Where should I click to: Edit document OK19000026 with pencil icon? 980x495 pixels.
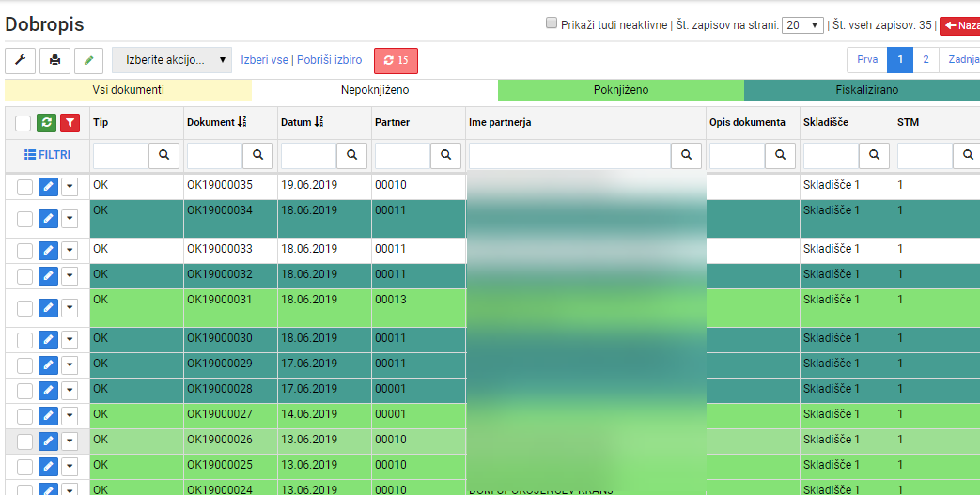point(48,441)
